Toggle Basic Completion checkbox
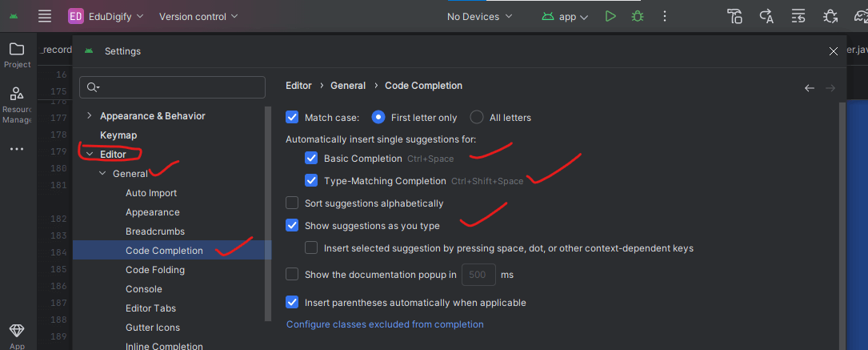Screen dimensions: 868x350 coord(311,159)
